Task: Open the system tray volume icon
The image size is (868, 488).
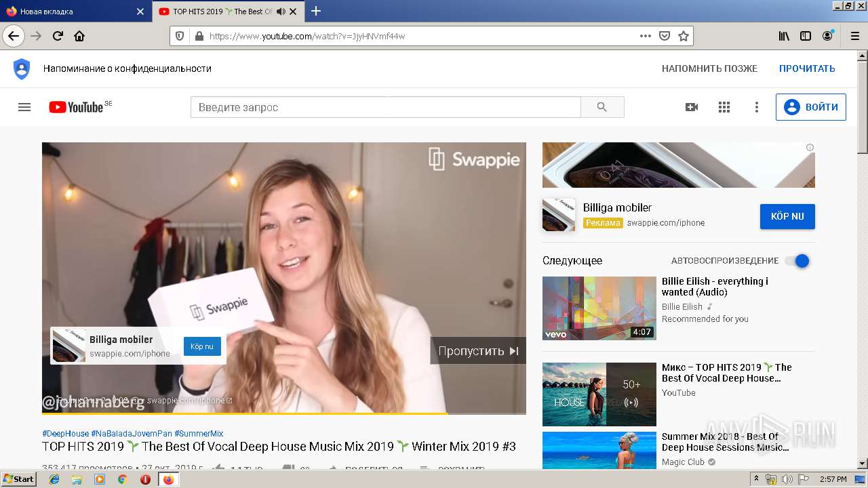Action: point(787,479)
